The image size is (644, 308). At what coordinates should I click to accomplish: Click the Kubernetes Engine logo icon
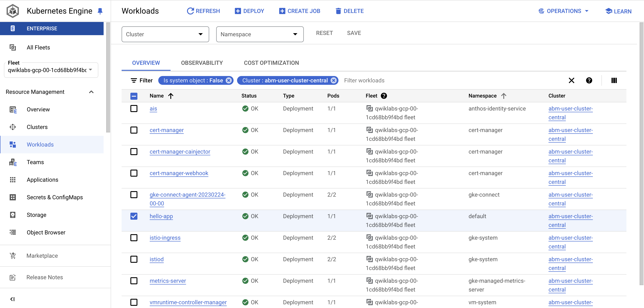[x=13, y=11]
